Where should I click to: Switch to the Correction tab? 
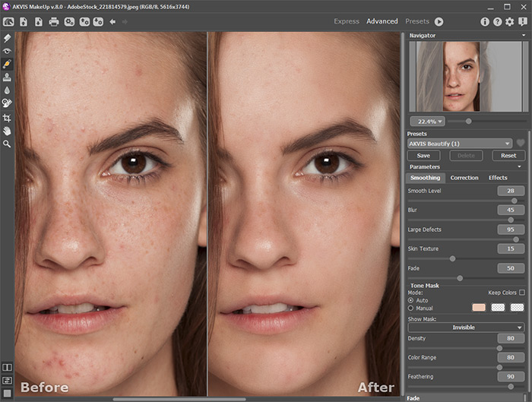coord(464,178)
